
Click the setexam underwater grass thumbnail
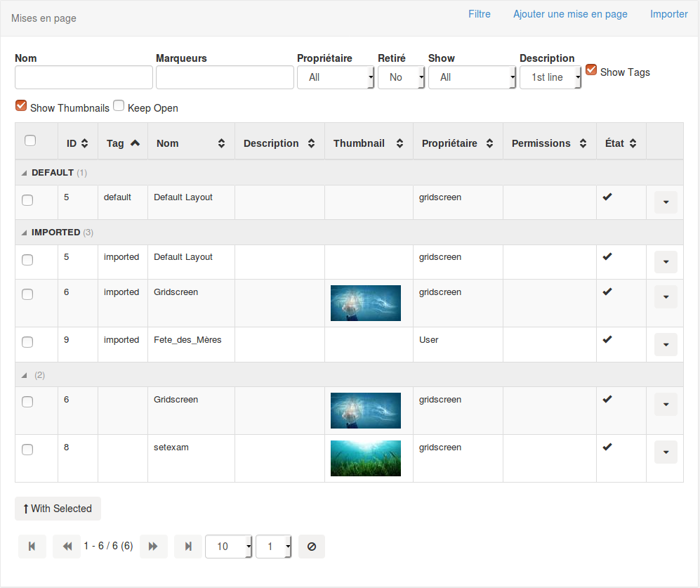click(366, 458)
